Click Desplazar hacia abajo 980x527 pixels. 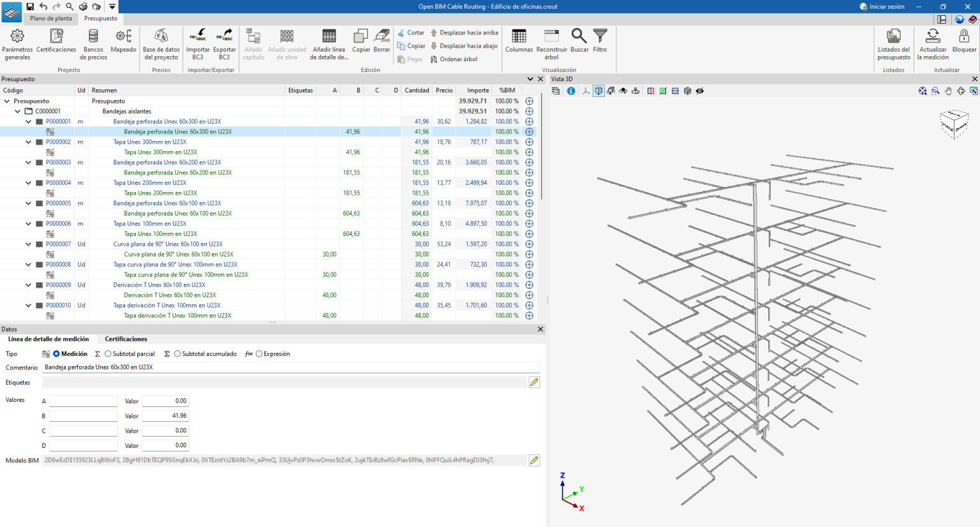pyautogui.click(x=464, y=46)
